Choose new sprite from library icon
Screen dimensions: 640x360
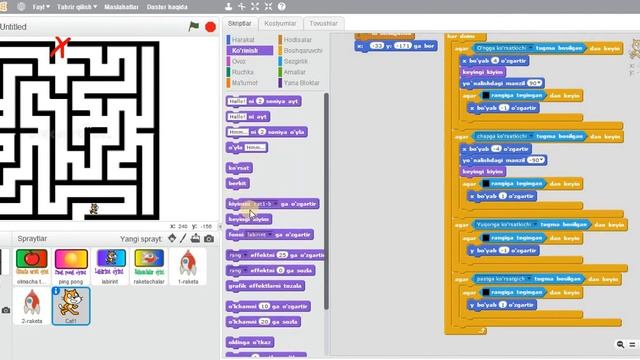tap(172, 238)
